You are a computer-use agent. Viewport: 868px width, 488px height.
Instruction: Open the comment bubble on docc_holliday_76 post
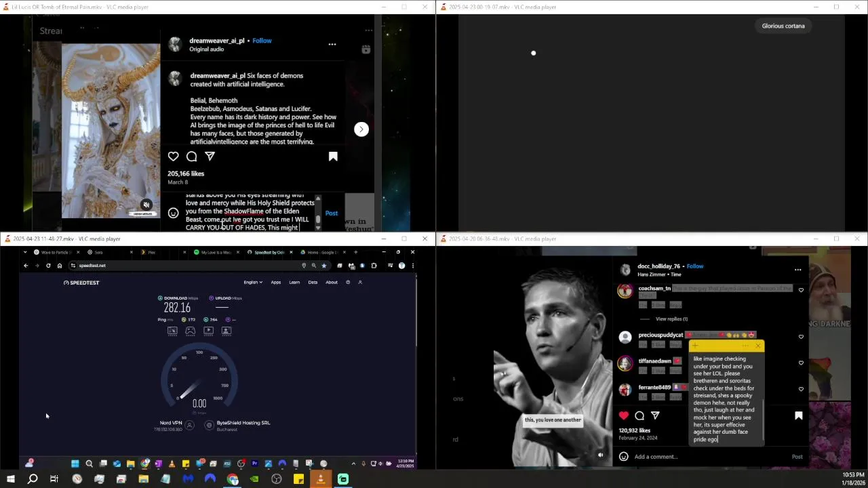(639, 415)
